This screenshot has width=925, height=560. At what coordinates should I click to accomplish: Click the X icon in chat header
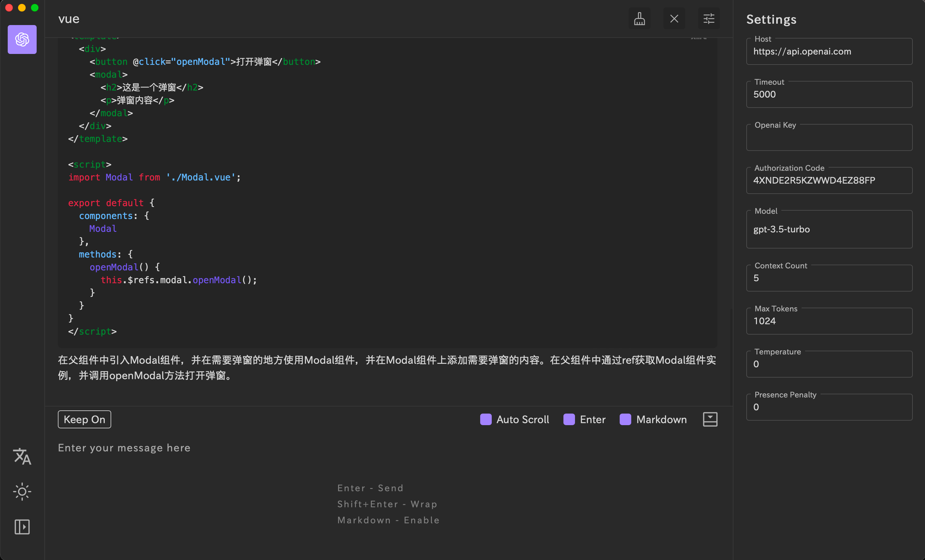(x=674, y=19)
